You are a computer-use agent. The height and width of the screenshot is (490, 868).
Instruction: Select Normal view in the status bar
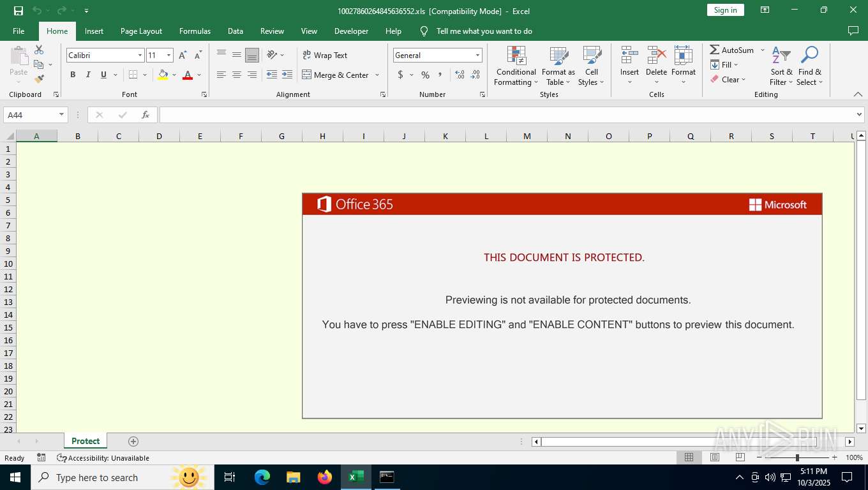coord(689,457)
